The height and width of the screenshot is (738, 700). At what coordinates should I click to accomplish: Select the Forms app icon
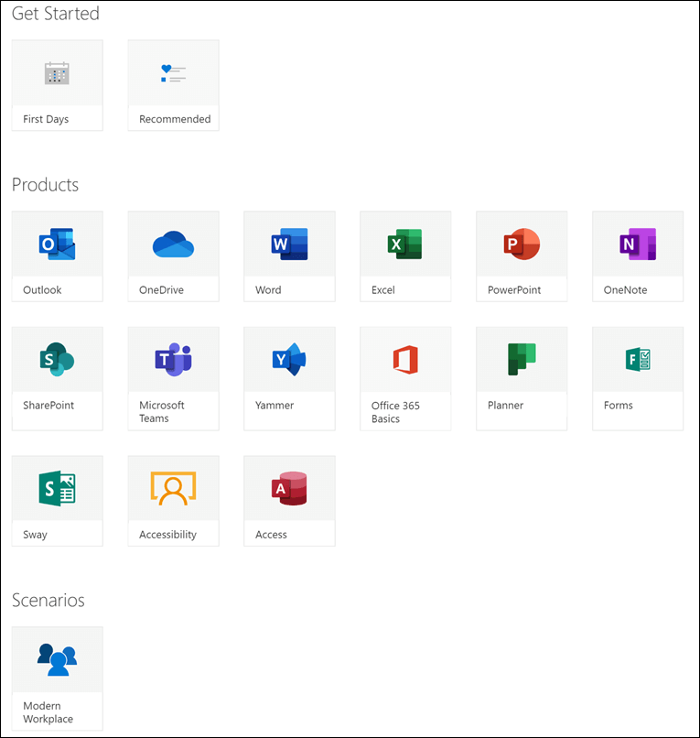pyautogui.click(x=638, y=360)
